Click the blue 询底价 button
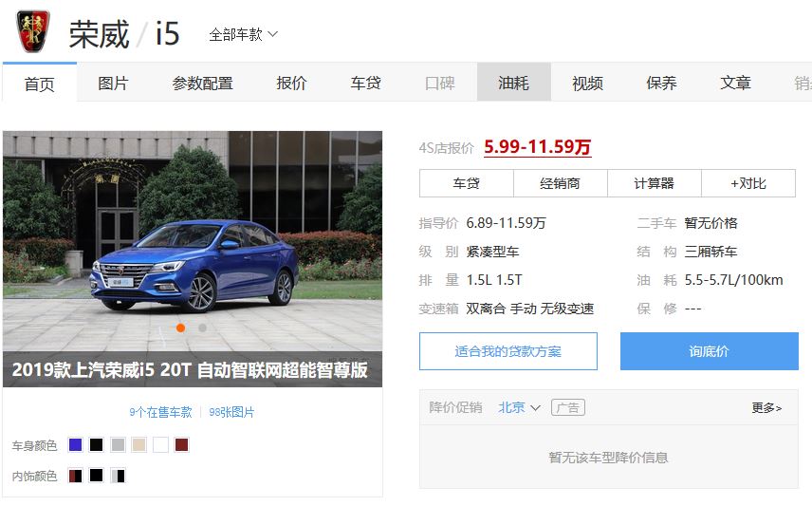The image size is (812, 506). [x=709, y=351]
